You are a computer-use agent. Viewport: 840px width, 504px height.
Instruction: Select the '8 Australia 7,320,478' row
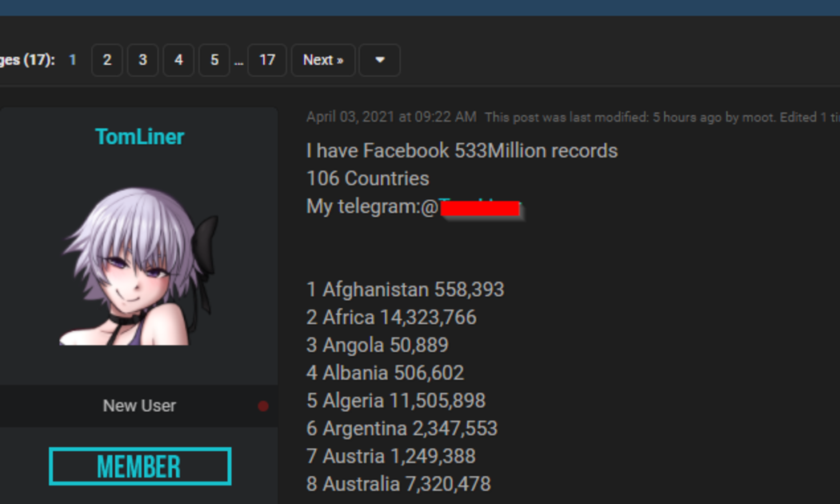point(398,484)
